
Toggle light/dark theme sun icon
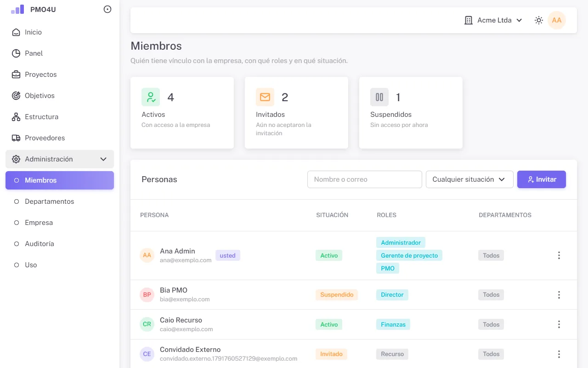(x=539, y=20)
